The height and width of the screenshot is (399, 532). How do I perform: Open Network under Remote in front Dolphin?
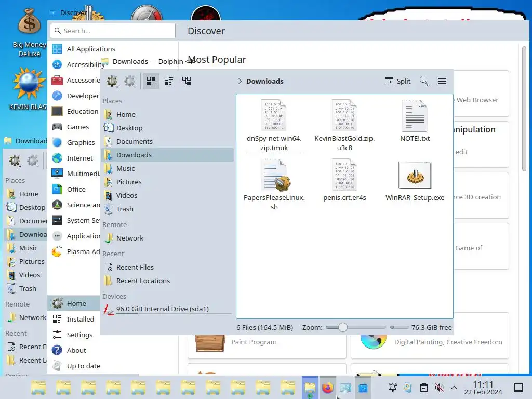coord(167,238)
